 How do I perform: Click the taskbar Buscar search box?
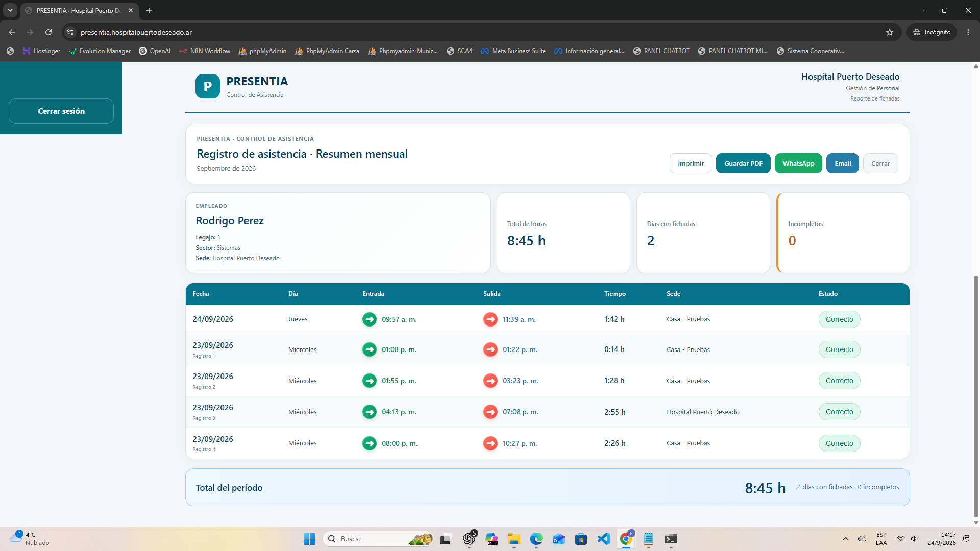[x=378, y=539]
